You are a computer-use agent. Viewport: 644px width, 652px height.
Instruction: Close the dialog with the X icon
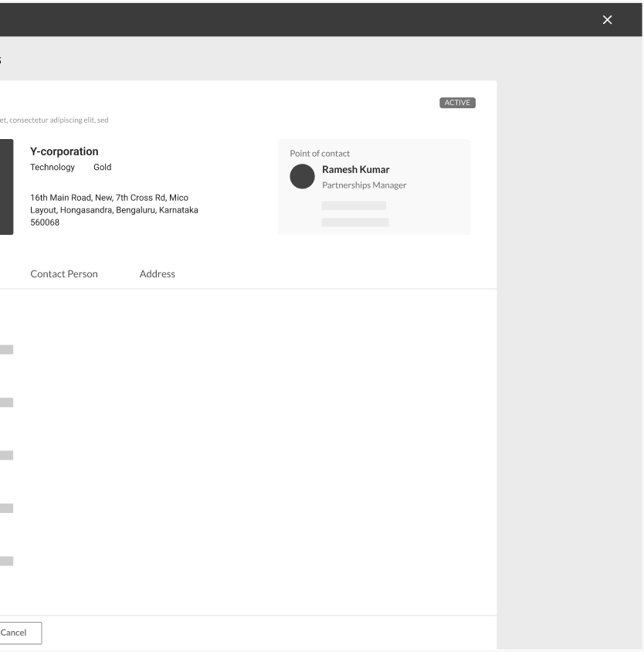click(x=607, y=19)
